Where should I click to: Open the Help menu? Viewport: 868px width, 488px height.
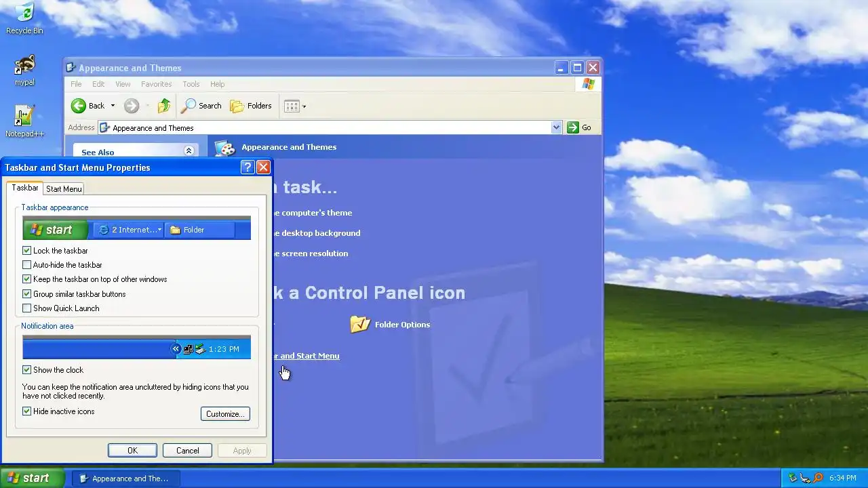coord(217,84)
